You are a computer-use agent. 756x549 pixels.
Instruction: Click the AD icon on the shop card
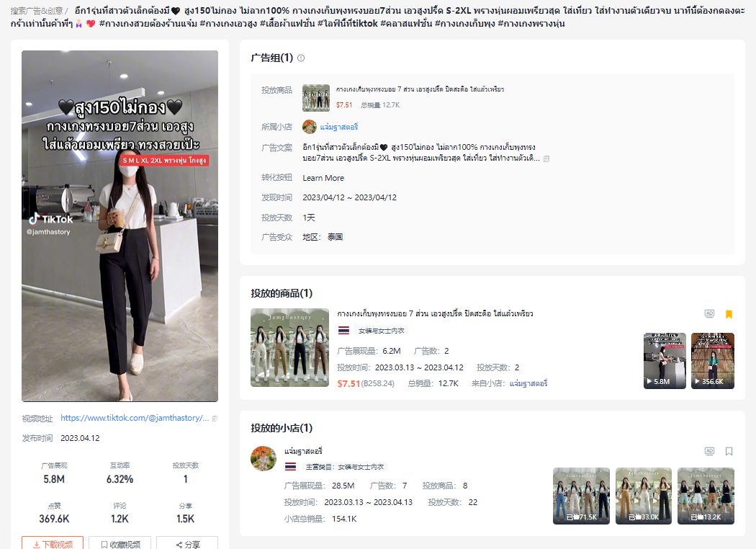tap(709, 451)
